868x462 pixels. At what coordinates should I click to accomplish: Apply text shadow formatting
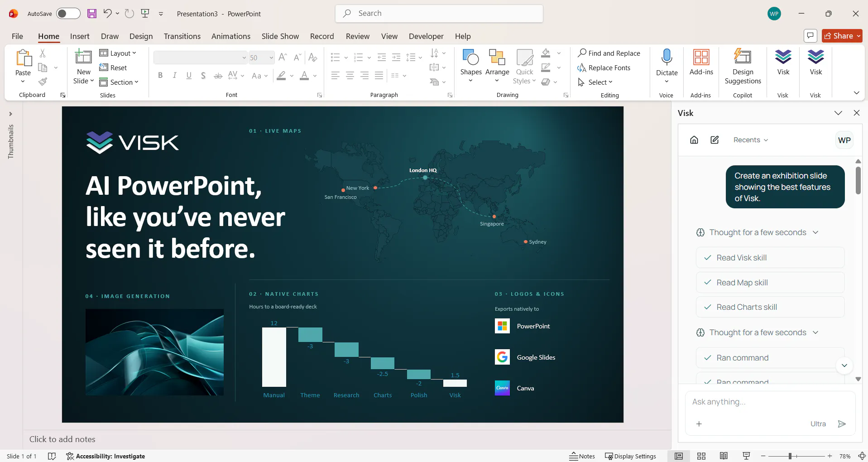click(203, 76)
